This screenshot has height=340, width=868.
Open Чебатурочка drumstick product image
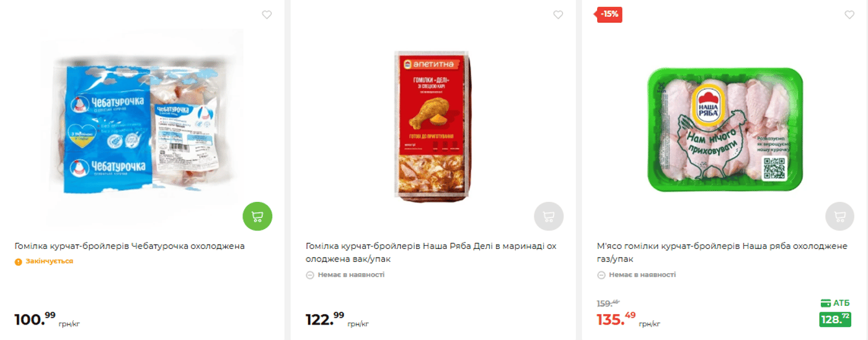tap(143, 127)
